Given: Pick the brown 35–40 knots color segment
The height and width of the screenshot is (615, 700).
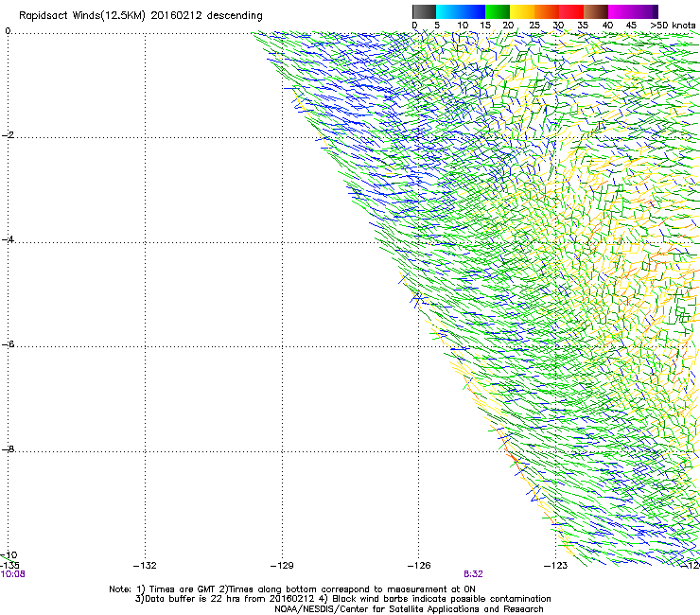Looking at the screenshot, I should pyautogui.click(x=596, y=11).
